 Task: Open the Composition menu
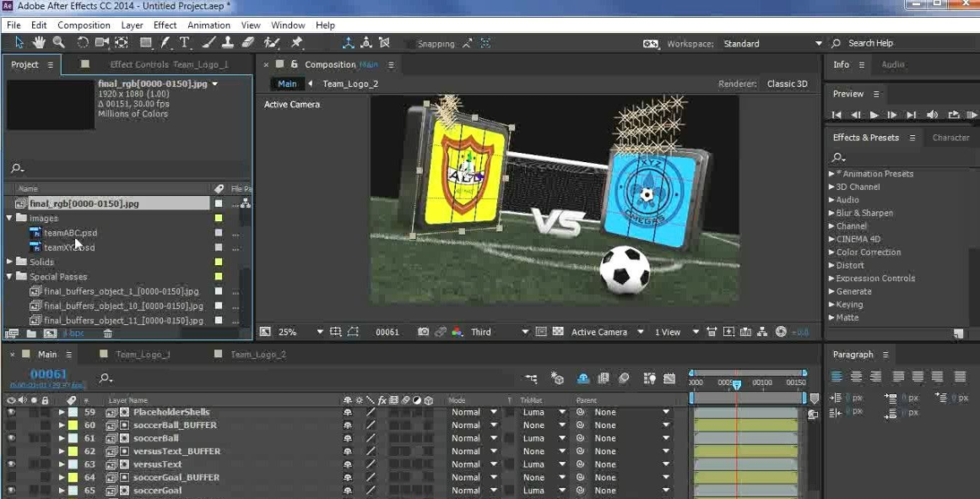[84, 25]
